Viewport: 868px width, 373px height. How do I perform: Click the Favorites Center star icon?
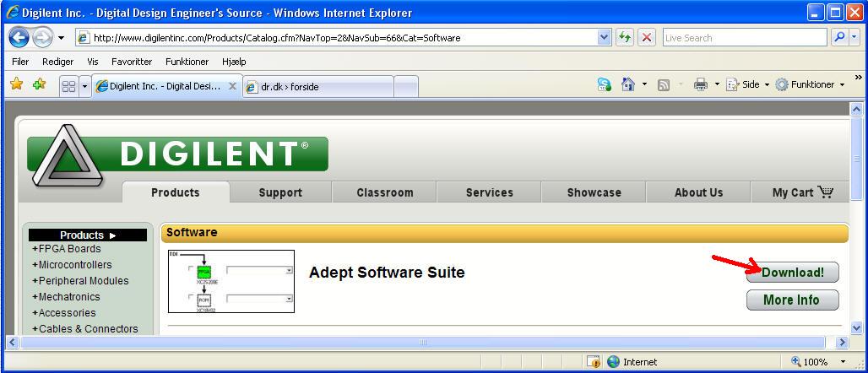[17, 84]
